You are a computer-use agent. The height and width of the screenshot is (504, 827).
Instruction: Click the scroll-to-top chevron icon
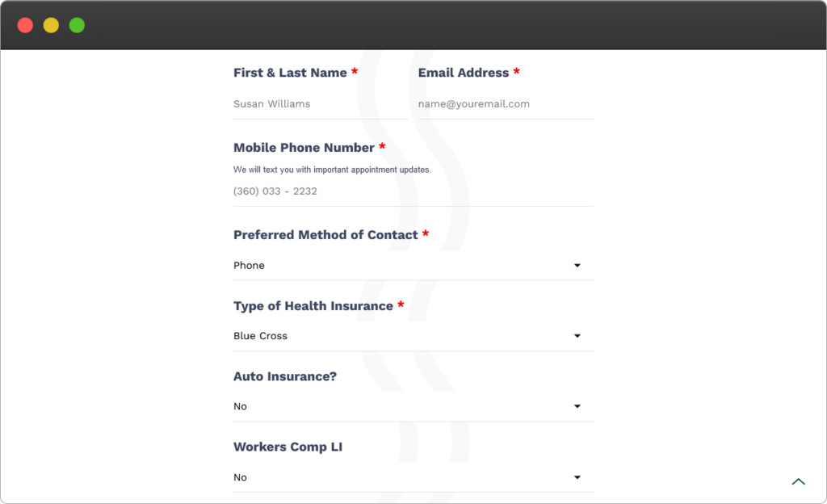798,481
